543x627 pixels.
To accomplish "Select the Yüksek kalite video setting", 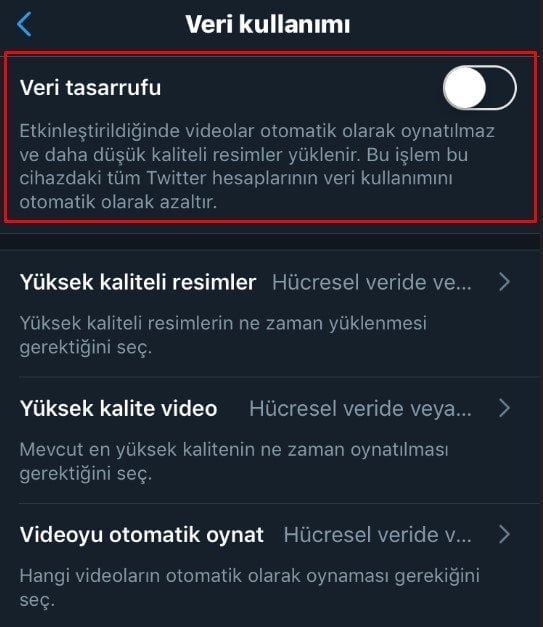I will pos(272,440).
